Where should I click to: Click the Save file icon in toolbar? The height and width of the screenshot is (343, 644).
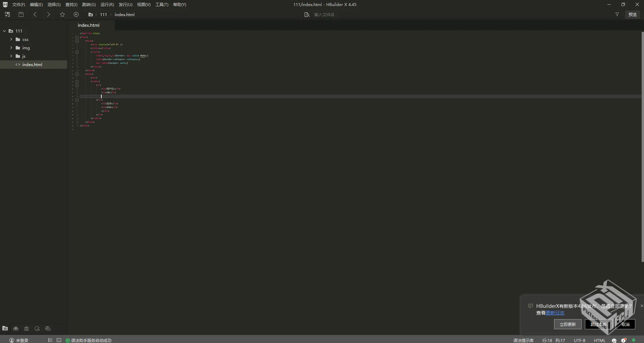tap(21, 14)
